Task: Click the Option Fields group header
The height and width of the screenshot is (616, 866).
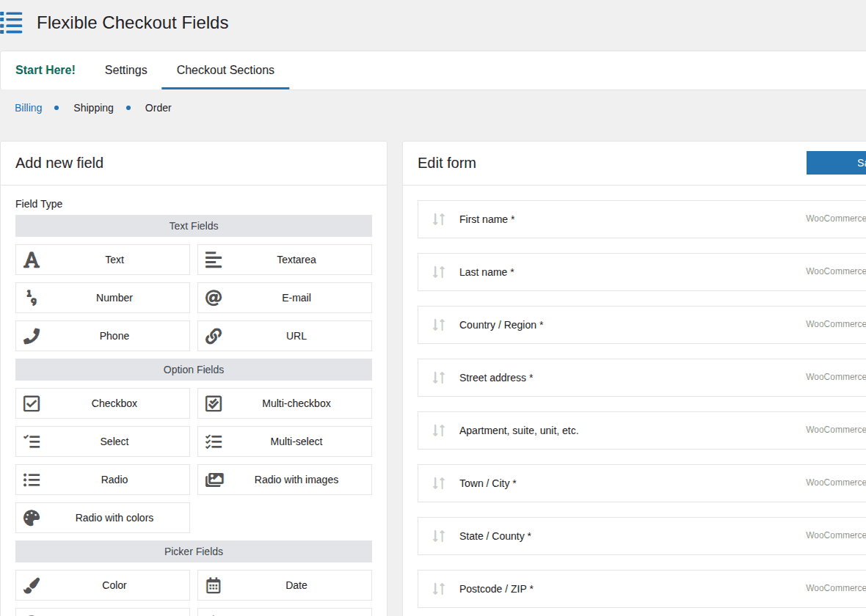Action: (194, 370)
